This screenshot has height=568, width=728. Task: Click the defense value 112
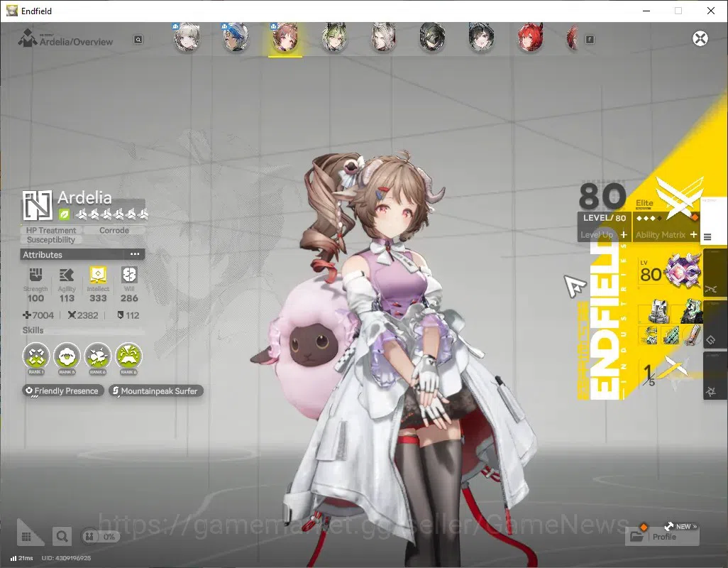[128, 315]
